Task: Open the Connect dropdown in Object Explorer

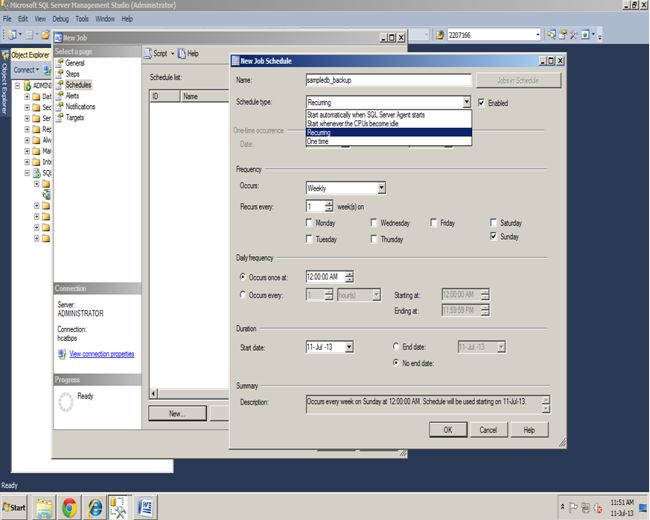Action: coord(27,70)
